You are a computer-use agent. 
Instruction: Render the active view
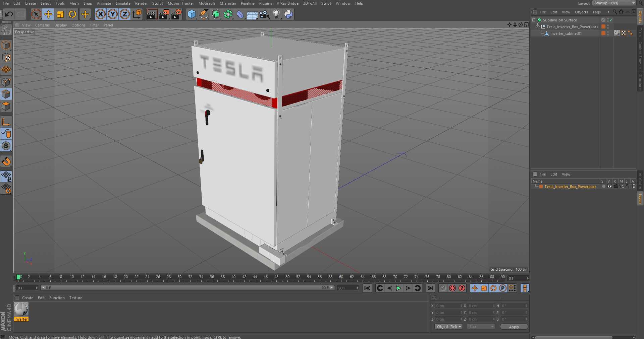point(152,14)
